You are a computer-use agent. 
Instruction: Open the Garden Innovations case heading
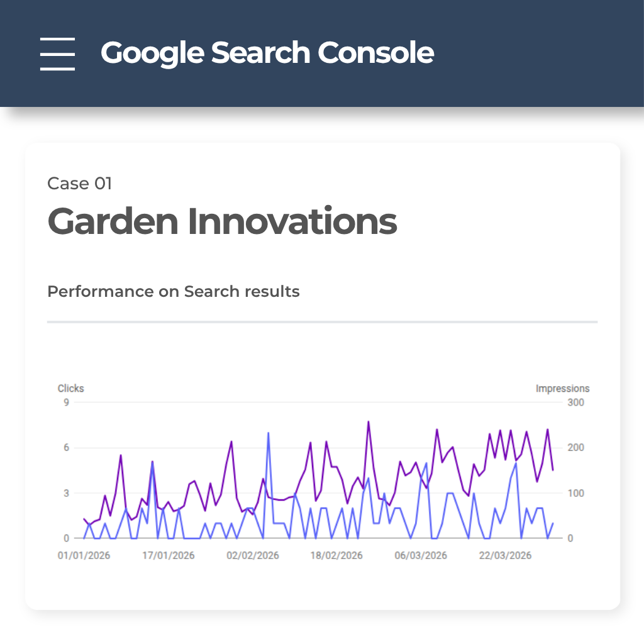(x=221, y=221)
